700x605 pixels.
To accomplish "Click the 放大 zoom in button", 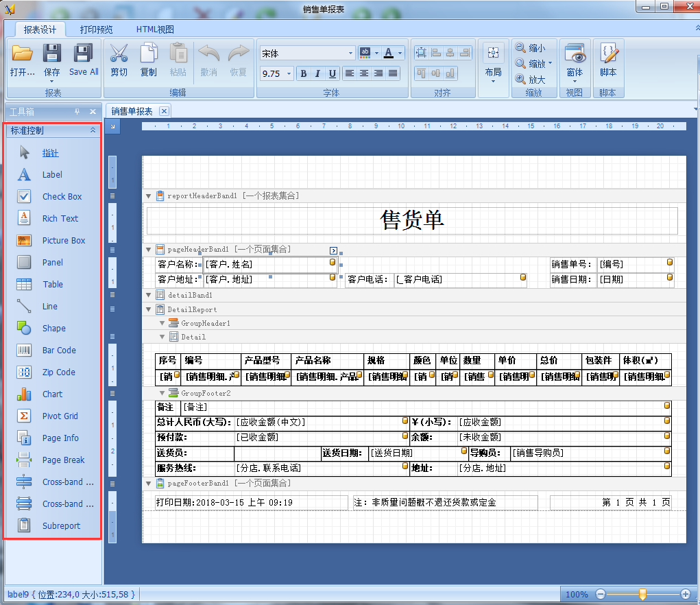I will click(x=531, y=80).
